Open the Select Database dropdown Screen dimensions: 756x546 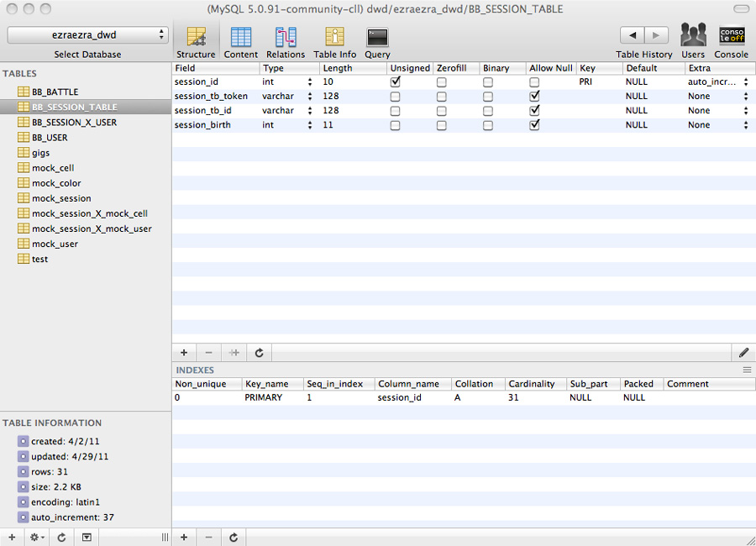click(x=88, y=35)
